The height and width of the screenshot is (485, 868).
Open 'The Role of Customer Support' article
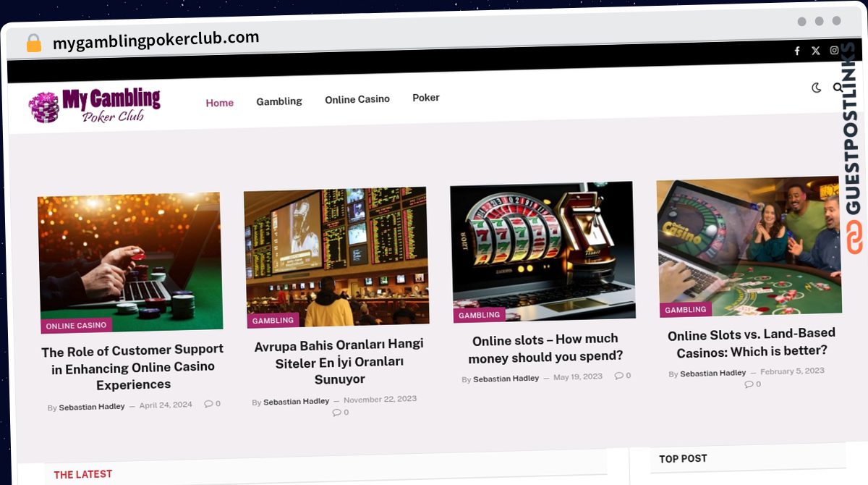tap(133, 367)
